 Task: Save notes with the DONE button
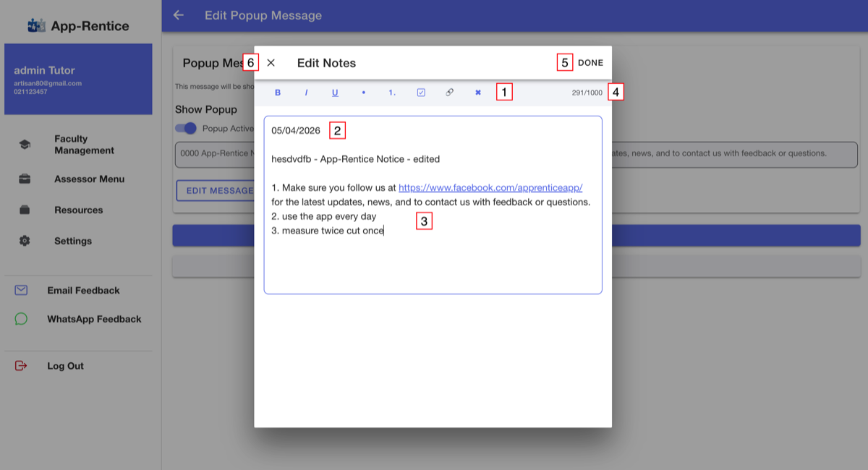[x=590, y=63]
